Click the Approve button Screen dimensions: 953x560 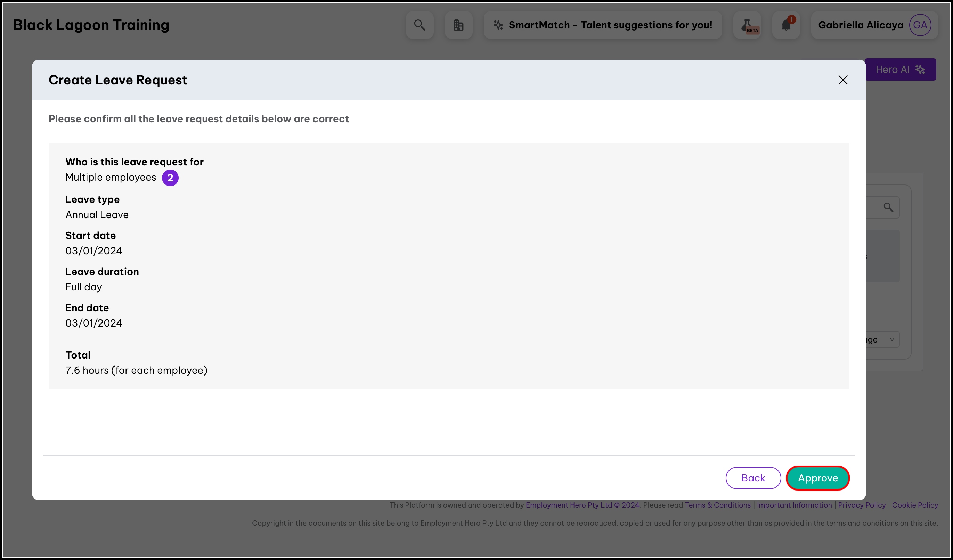817,478
